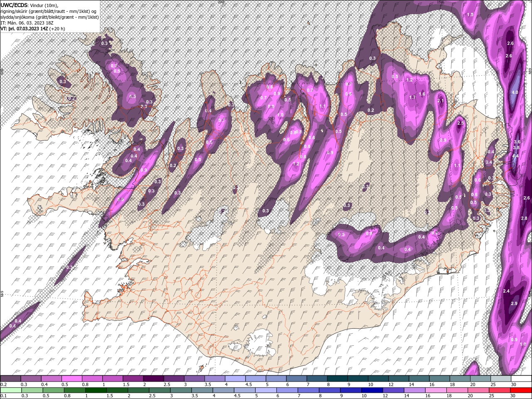The image size is (532, 399).
Task: Select the 2.1 value in northeast Iceland
Action: click(x=441, y=101)
